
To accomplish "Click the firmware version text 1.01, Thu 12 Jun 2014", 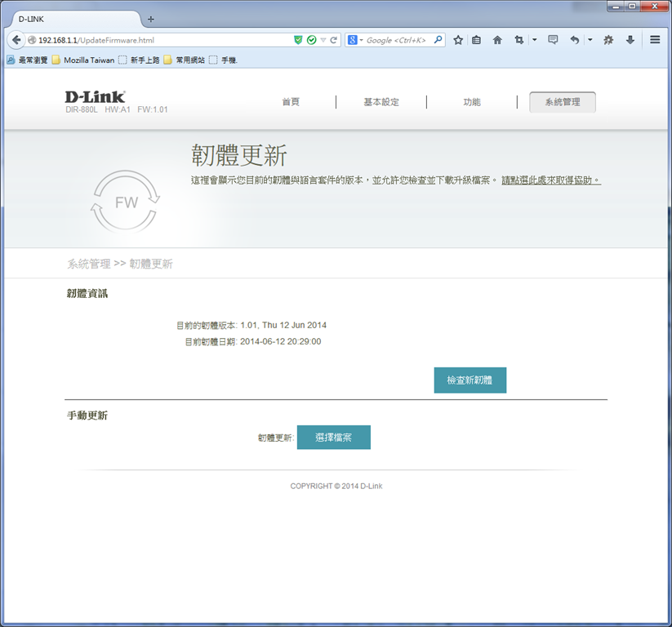I will (x=283, y=325).
